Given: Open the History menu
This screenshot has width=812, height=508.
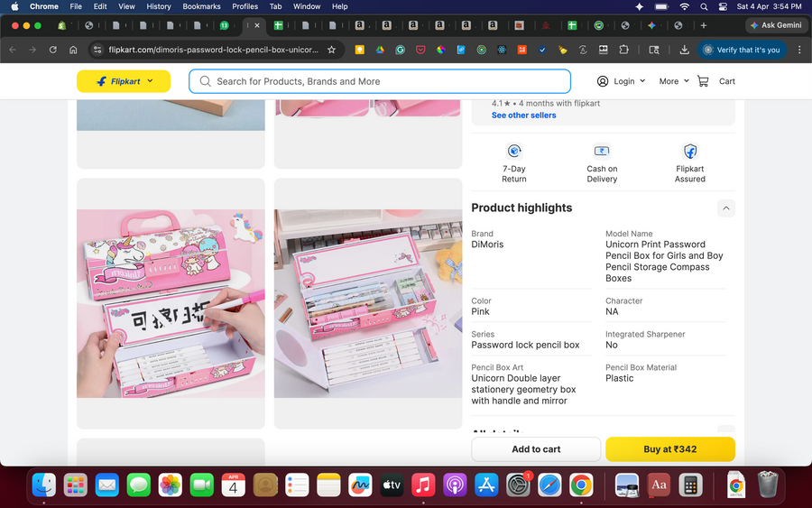Looking at the screenshot, I should [159, 6].
